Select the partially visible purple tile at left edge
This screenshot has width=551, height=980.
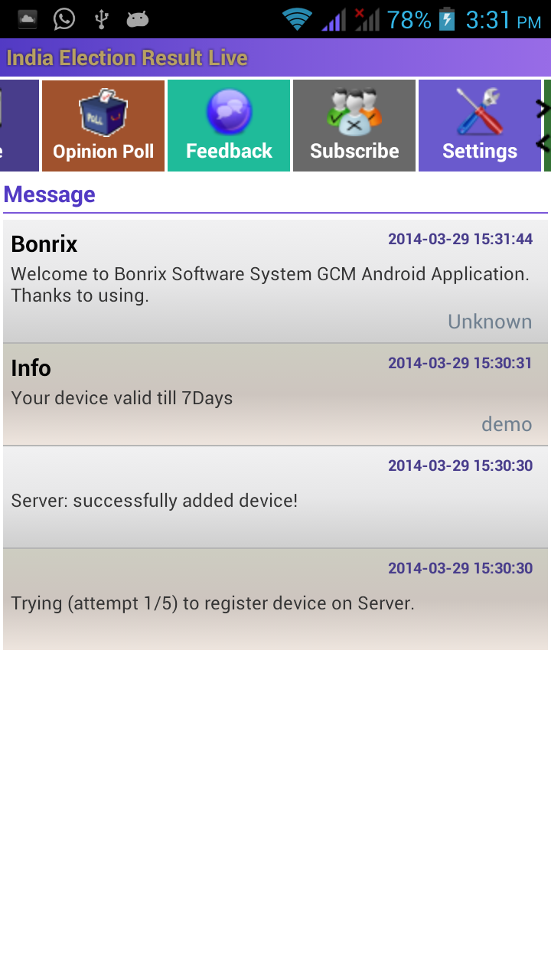(19, 126)
